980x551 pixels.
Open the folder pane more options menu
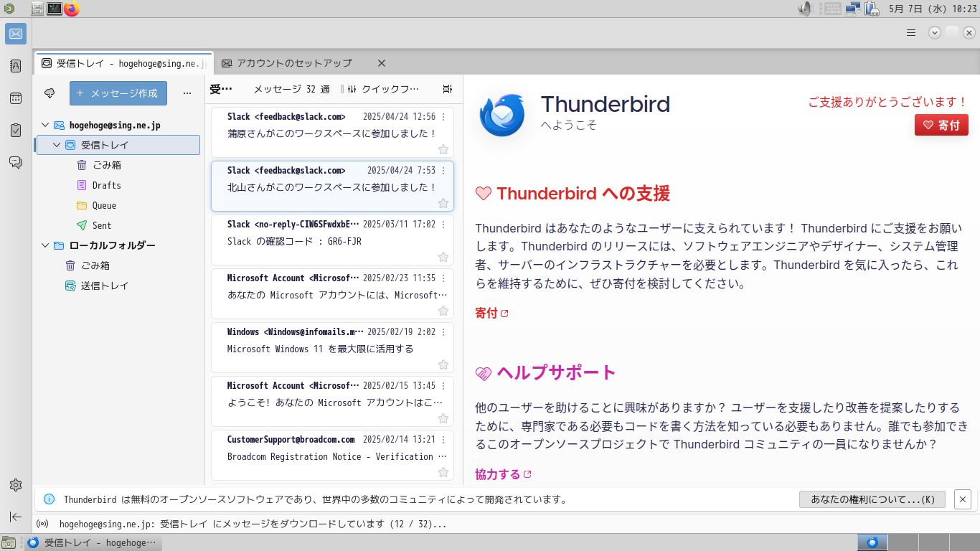187,93
